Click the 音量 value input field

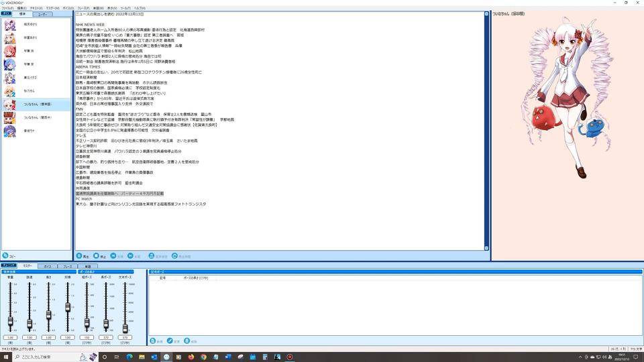tap(10, 337)
